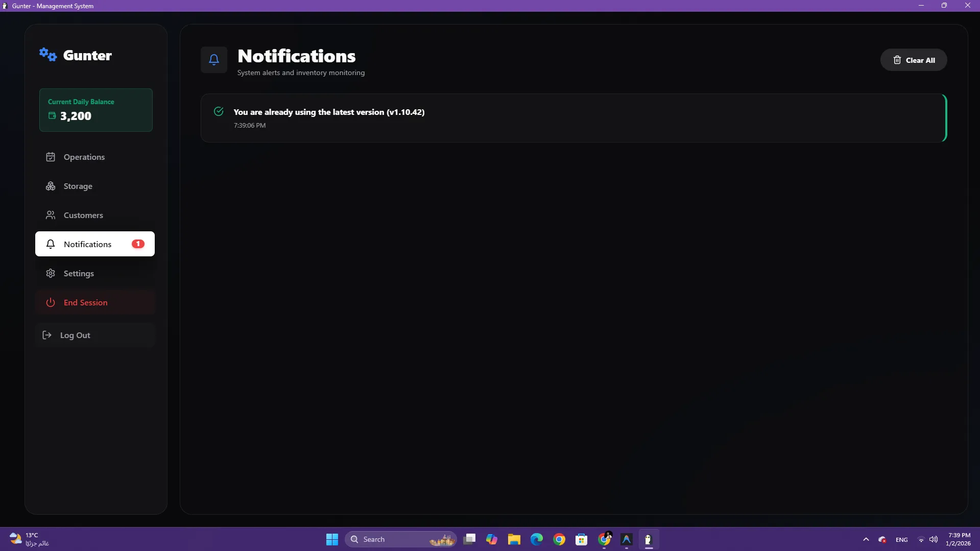
Task: Click the Gunter application title text
Action: click(x=87, y=55)
